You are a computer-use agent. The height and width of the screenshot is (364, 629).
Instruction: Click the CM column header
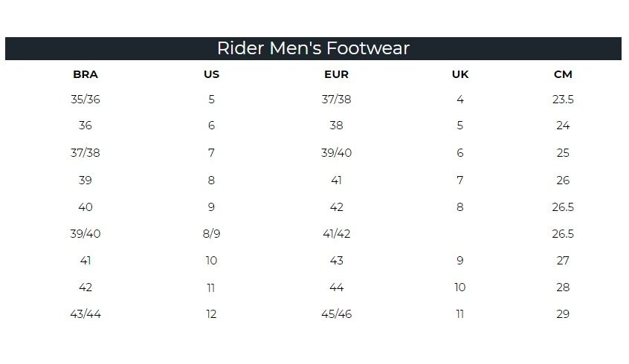click(563, 74)
